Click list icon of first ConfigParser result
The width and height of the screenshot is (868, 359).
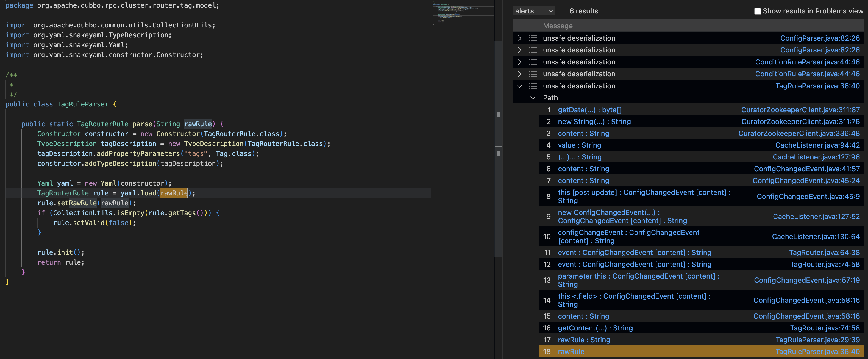533,38
